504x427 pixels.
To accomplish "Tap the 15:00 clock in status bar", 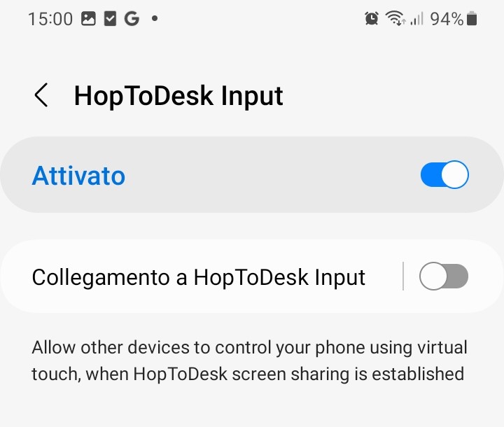I will (50, 19).
